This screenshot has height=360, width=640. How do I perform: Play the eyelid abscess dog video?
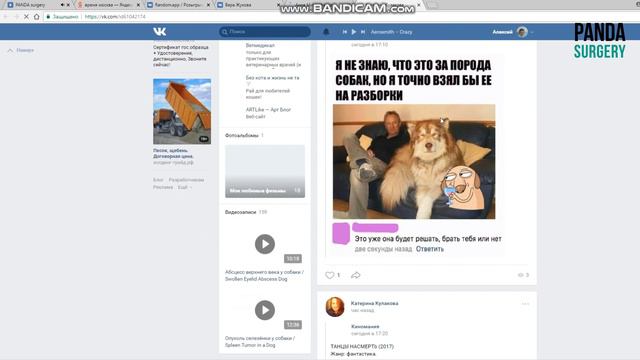coord(265,244)
